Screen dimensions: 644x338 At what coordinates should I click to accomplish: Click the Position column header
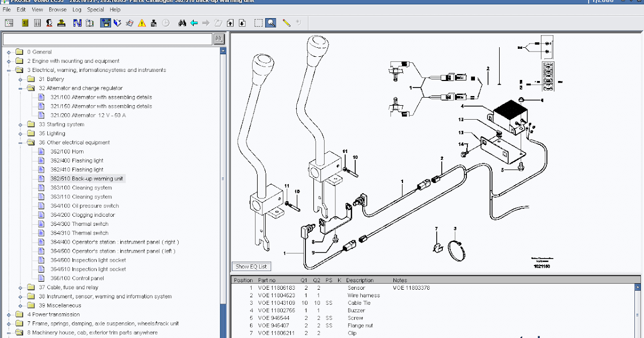[243, 280]
